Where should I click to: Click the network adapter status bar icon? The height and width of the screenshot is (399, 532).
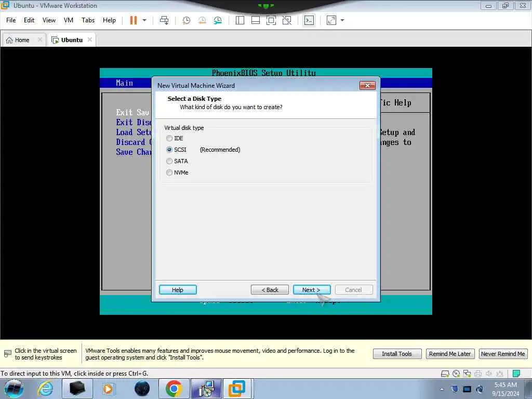coord(467,374)
